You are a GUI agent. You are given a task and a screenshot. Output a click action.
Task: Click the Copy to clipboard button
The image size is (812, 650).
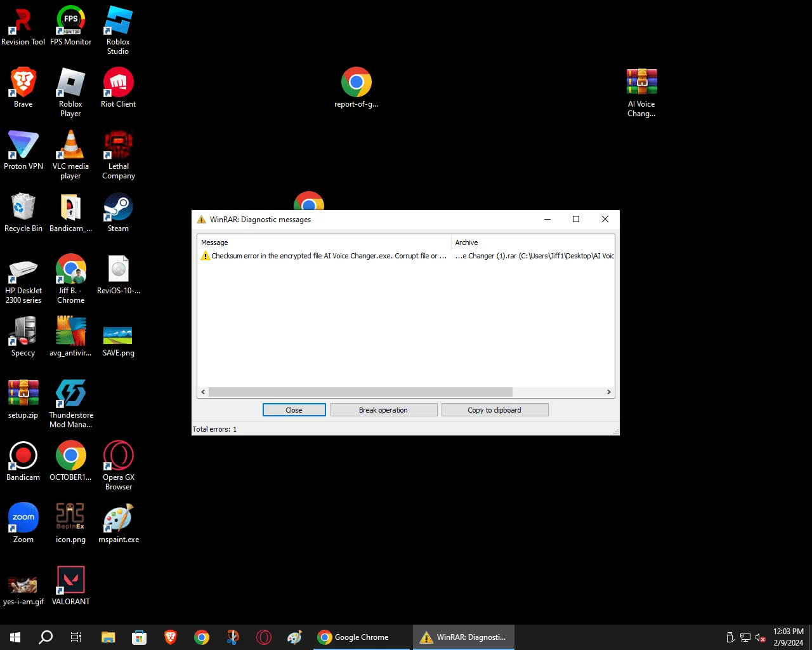(x=495, y=410)
